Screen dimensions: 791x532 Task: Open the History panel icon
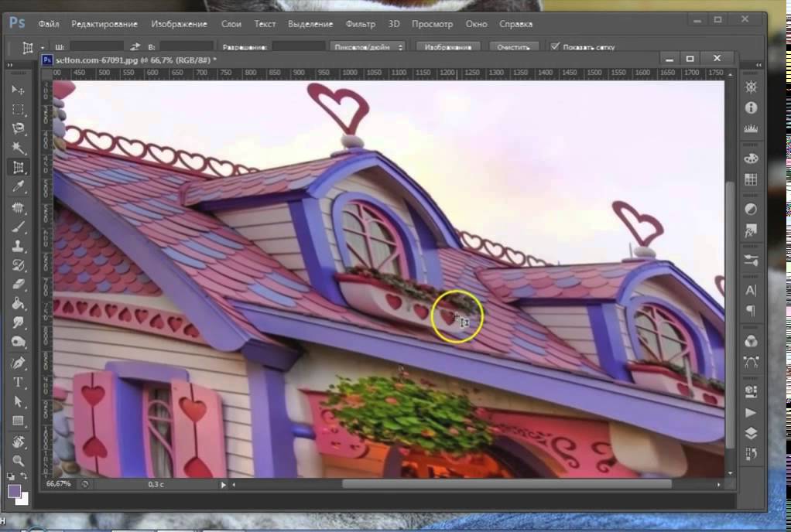click(751, 454)
